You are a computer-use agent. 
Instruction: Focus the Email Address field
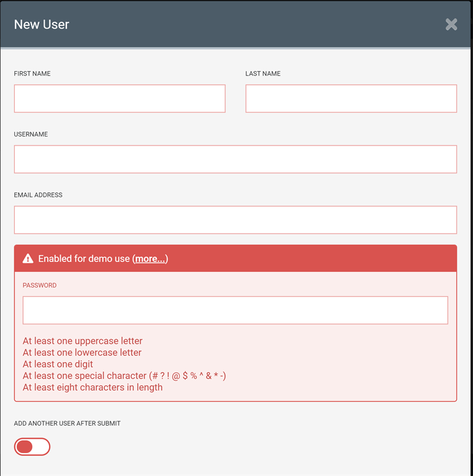(x=236, y=220)
